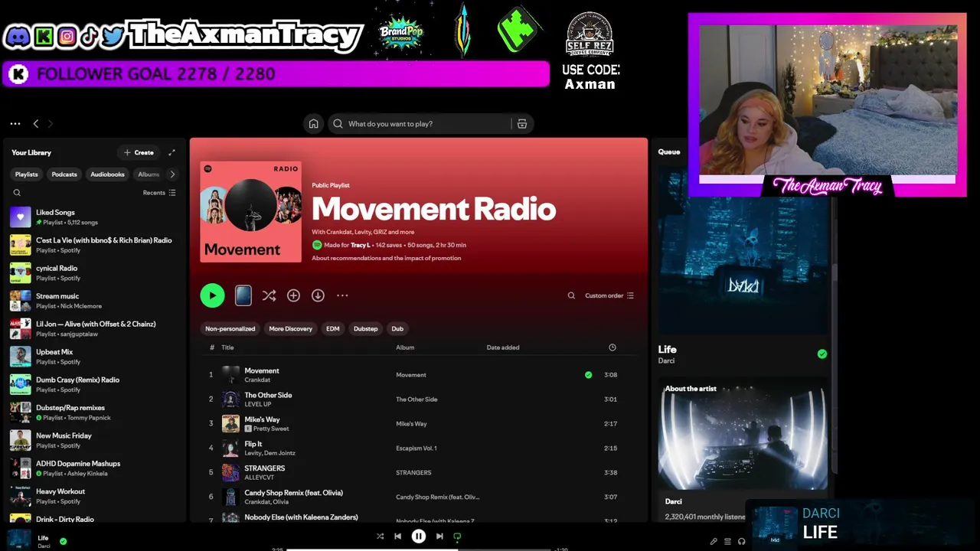Toggle repeat in the bottom player bar
Screen dimensions: 980x551
point(457,536)
